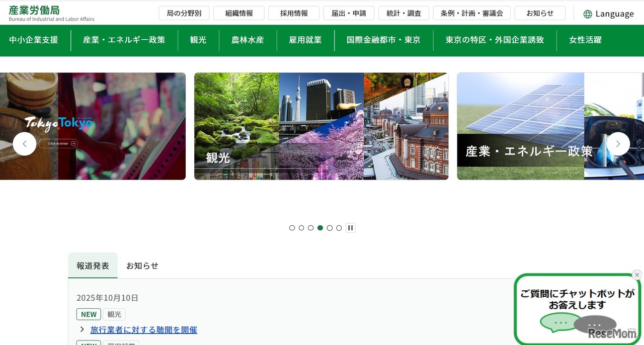
Task: Open the chatbot speech bubble banner
Action: point(578,310)
